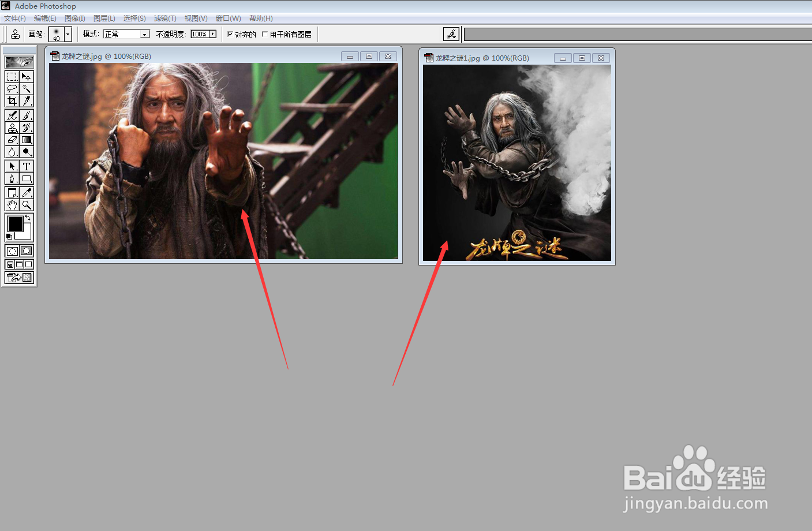Maximize the 龙牌之谜.jpg document window

(369, 57)
